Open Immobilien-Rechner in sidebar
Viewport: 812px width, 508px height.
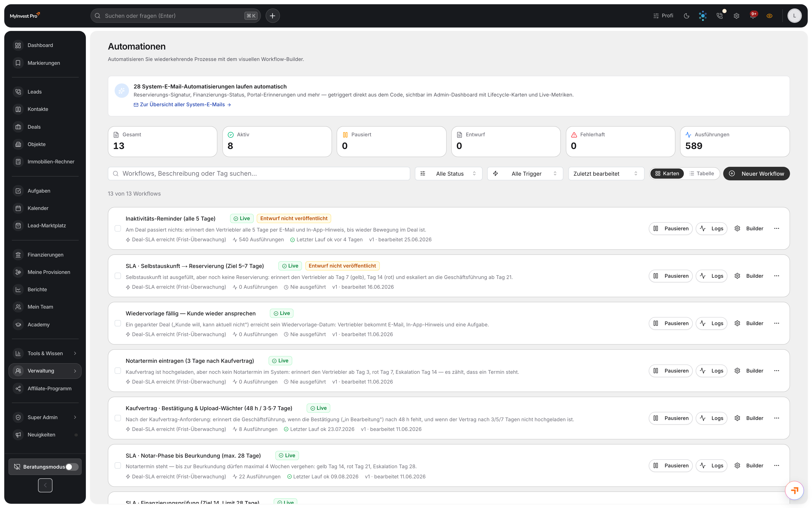pyautogui.click(x=45, y=162)
